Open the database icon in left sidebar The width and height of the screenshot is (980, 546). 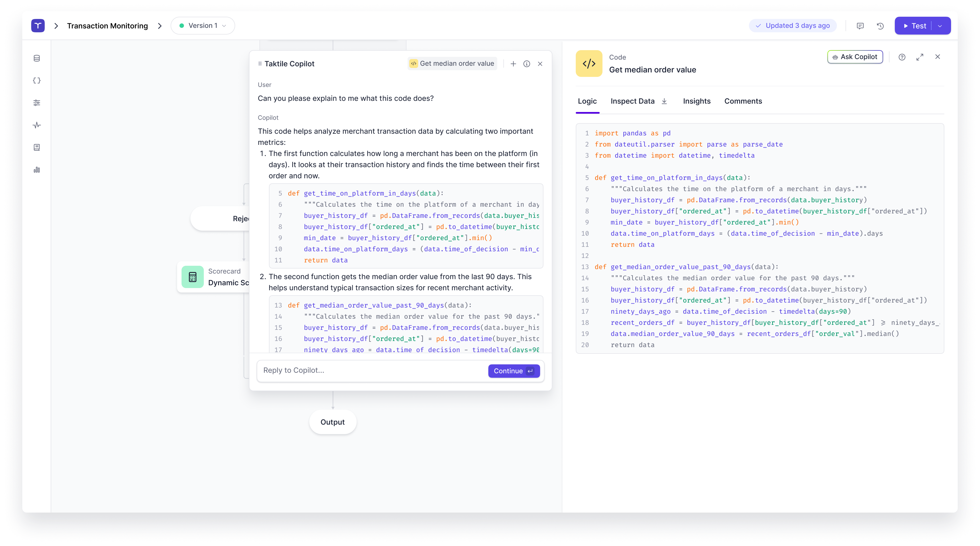[36, 58]
